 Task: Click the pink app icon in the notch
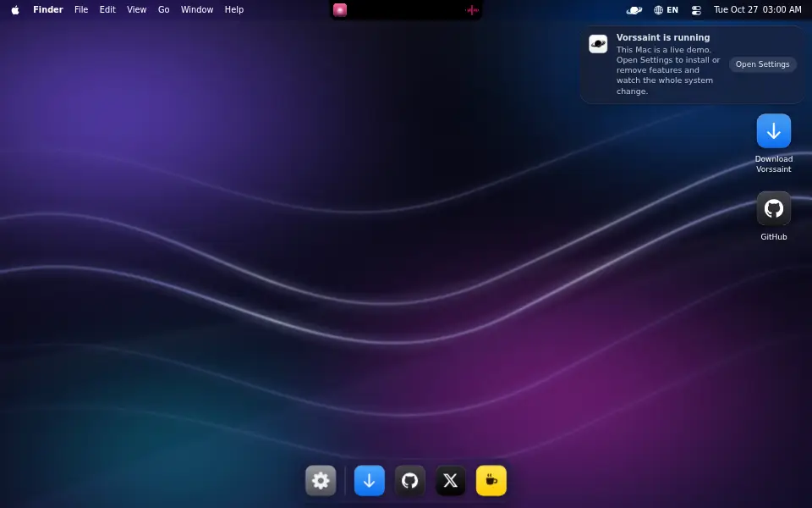[340, 10]
